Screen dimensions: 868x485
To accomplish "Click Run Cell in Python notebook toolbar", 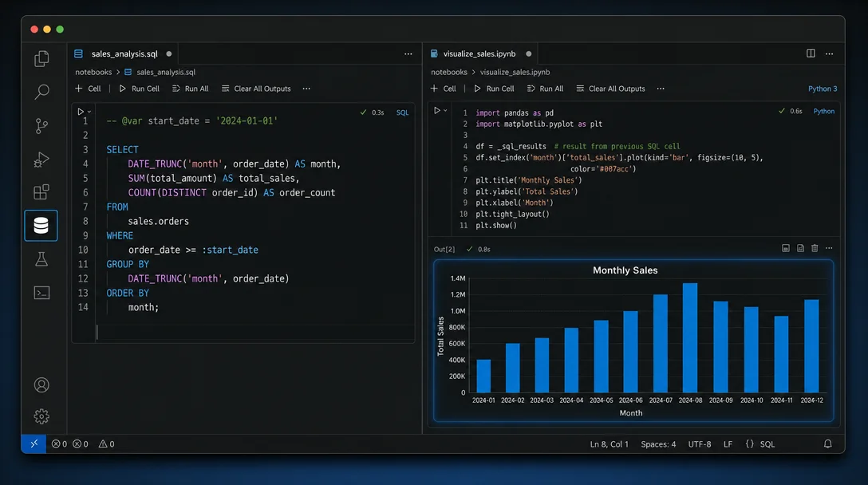I will 495,89.
